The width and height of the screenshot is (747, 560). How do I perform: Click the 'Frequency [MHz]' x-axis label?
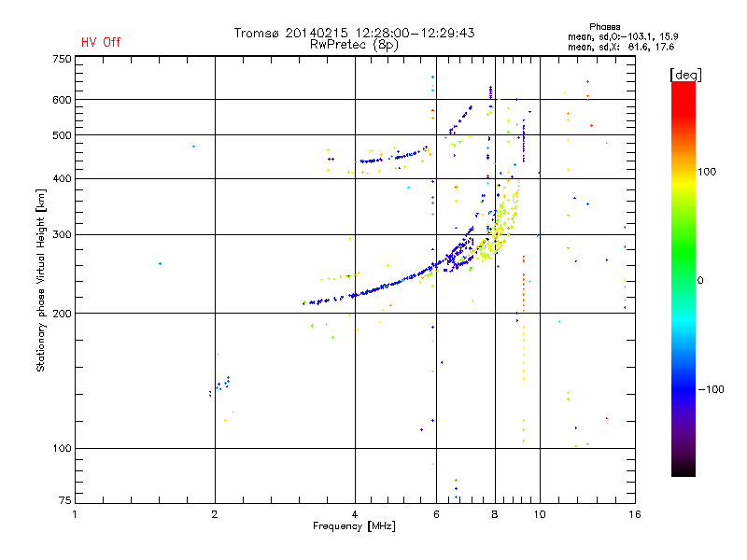355,526
